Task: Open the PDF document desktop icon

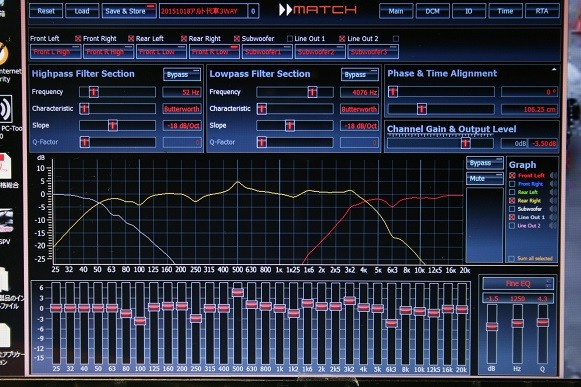Action: pyautogui.click(x=5, y=166)
